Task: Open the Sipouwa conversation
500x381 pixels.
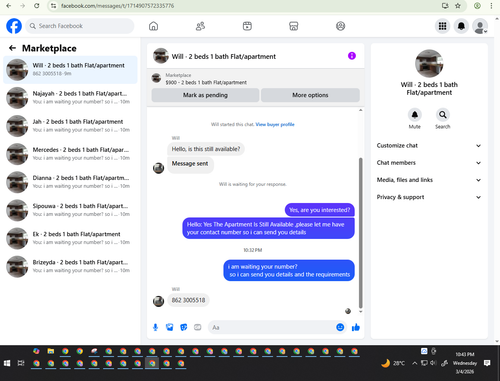Action: 70,210
